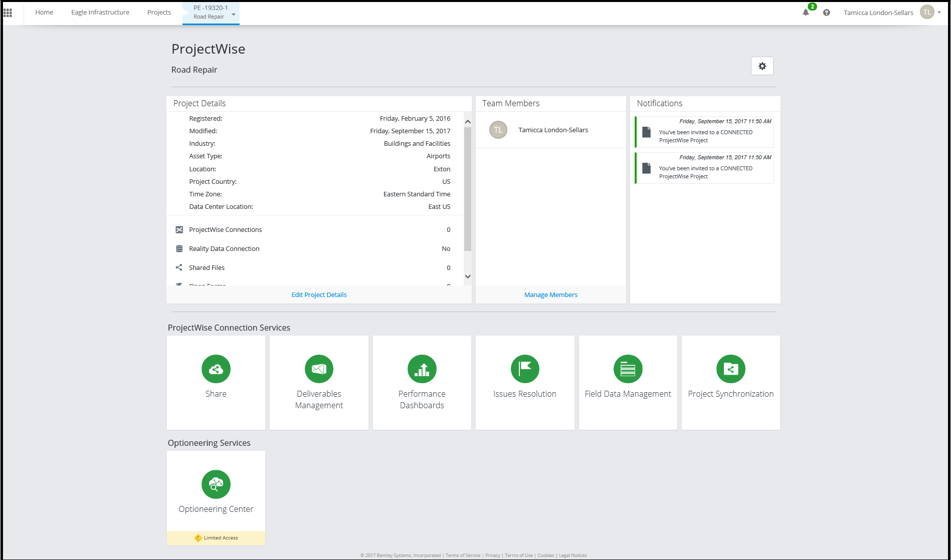Open Deliverables Management service
The height and width of the screenshot is (560, 951).
[x=319, y=369]
